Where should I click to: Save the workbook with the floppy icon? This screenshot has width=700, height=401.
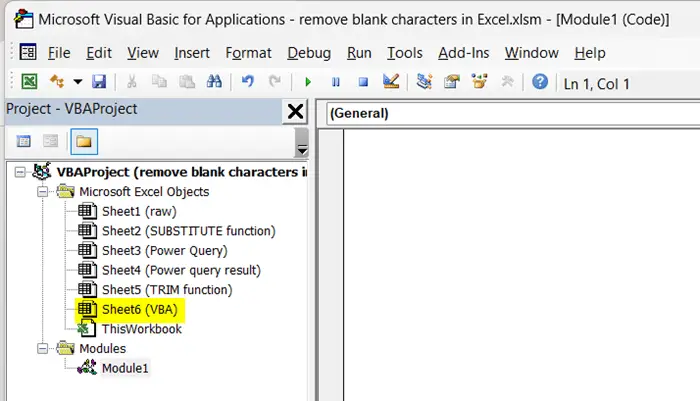coord(99,82)
